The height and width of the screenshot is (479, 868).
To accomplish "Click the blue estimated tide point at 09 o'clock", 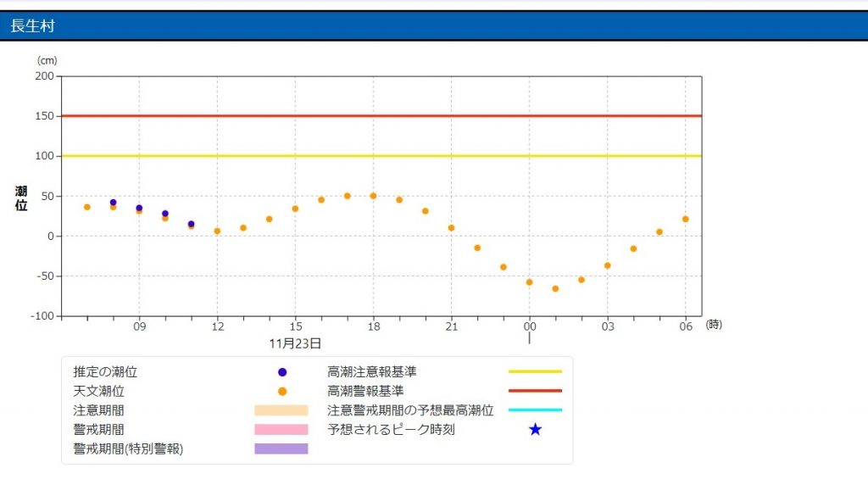I will pos(139,209).
